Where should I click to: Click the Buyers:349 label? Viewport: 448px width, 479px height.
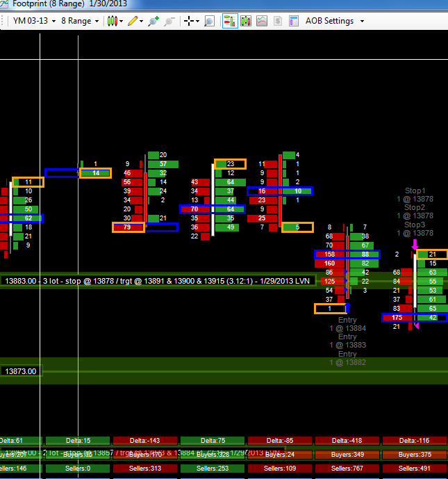pos(347,455)
